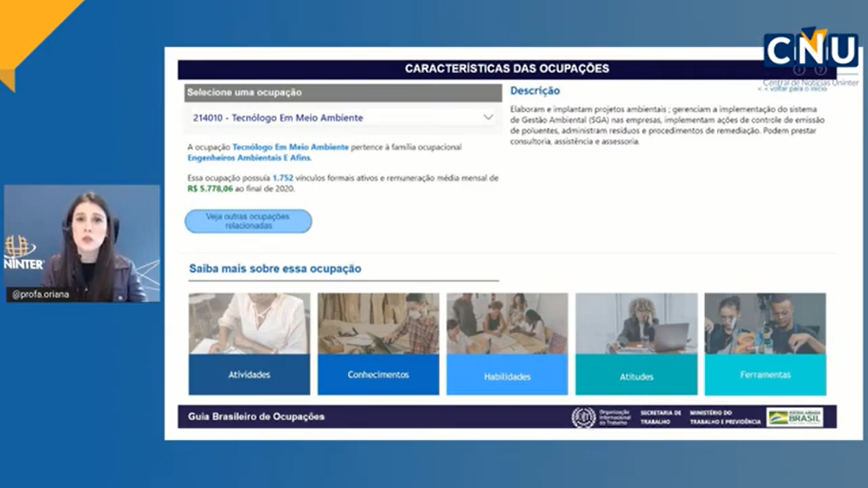868x488 pixels.
Task: Click 'Engenheiros Ambientais E Afins' link text
Action: point(249,158)
